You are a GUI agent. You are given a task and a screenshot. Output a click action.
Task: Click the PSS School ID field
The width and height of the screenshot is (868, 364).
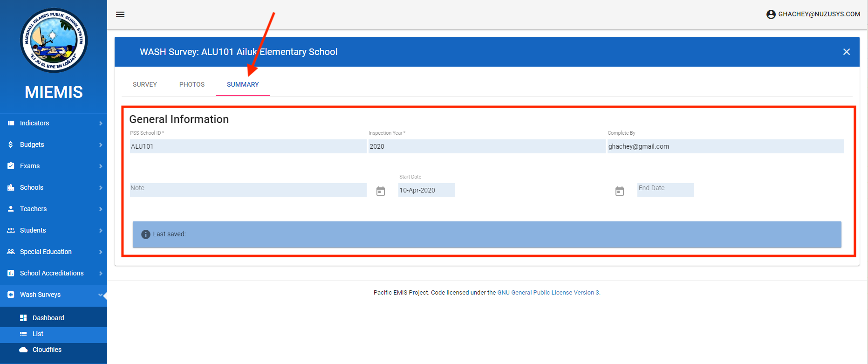tap(248, 146)
